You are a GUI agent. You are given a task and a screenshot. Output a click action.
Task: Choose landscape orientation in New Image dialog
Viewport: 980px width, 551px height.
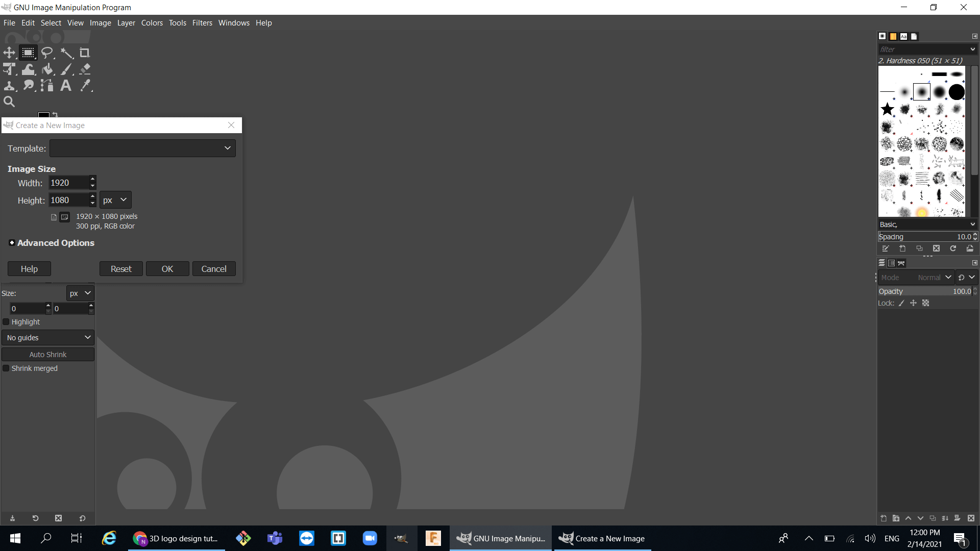click(65, 217)
